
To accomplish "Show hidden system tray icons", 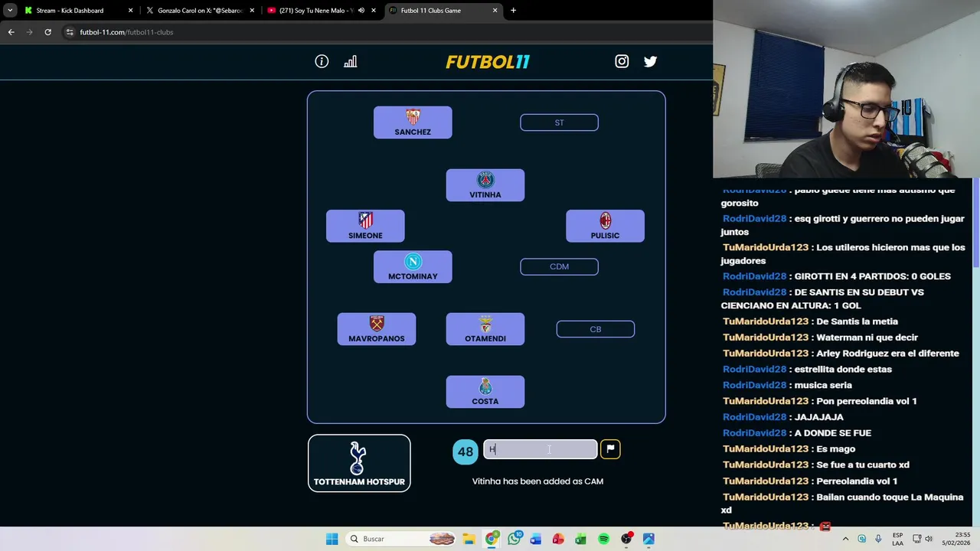I will tap(845, 539).
